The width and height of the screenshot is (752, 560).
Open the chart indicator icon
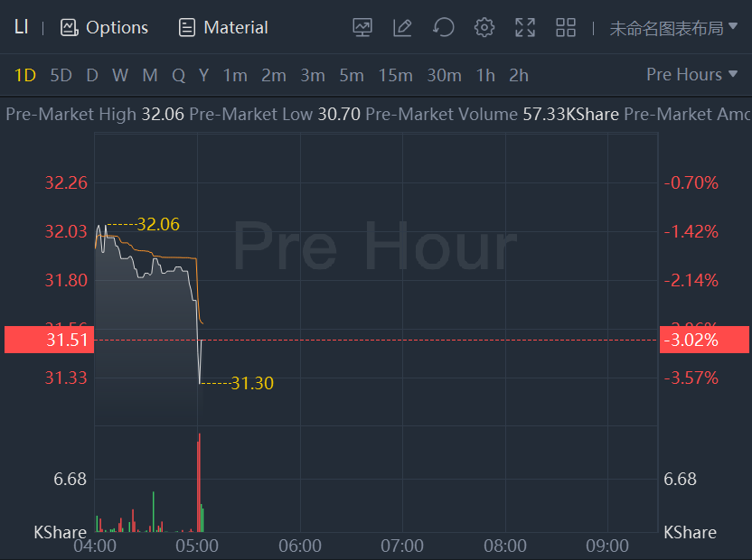362,27
